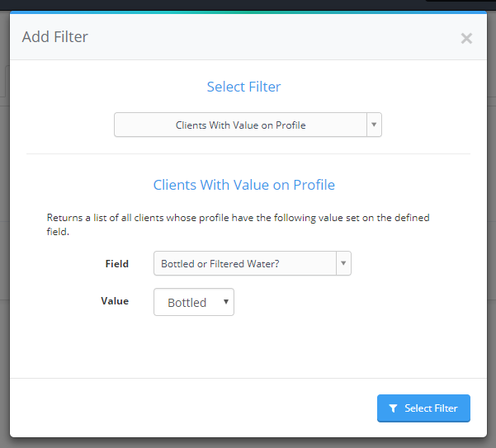496x448 pixels.
Task: Close the Add Filter dialog
Action: click(466, 38)
